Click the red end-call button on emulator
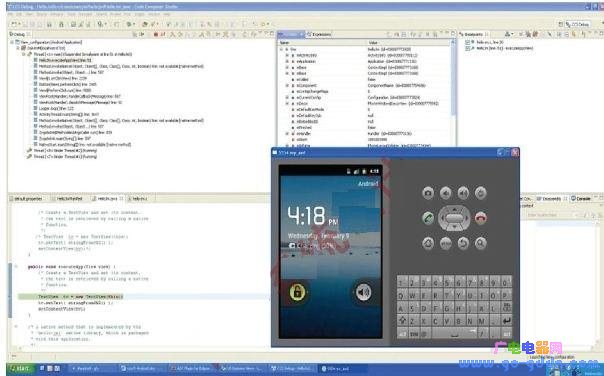 point(480,218)
